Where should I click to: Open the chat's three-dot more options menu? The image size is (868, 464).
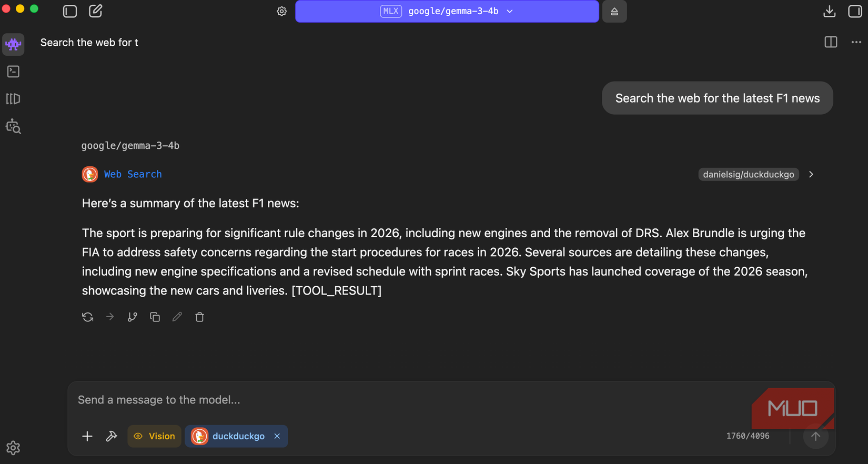click(x=856, y=42)
